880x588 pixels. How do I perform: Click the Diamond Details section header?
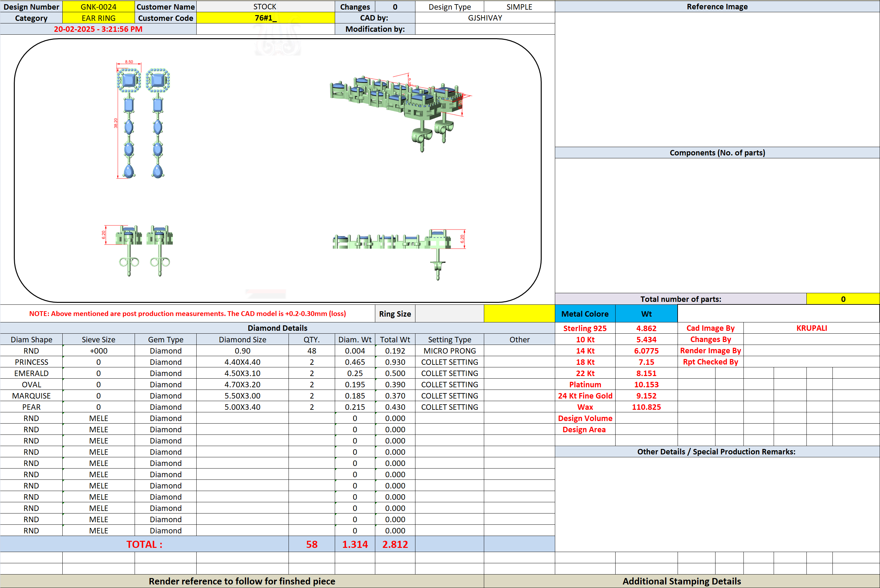coord(278,328)
